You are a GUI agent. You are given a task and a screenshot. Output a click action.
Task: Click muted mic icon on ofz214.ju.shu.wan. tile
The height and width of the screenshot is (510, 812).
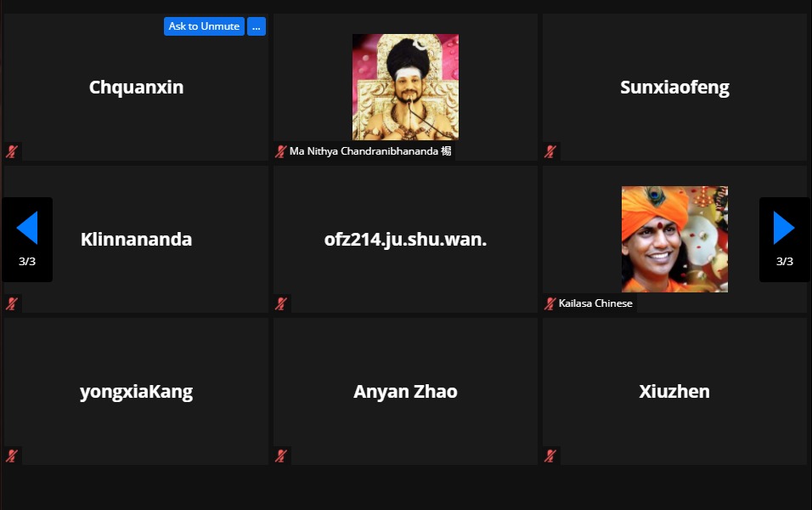(x=281, y=303)
